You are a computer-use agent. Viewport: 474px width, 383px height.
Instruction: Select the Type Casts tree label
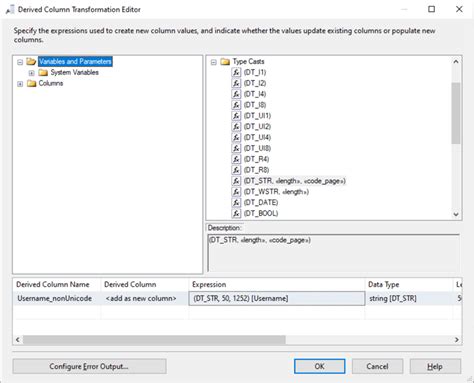click(248, 62)
